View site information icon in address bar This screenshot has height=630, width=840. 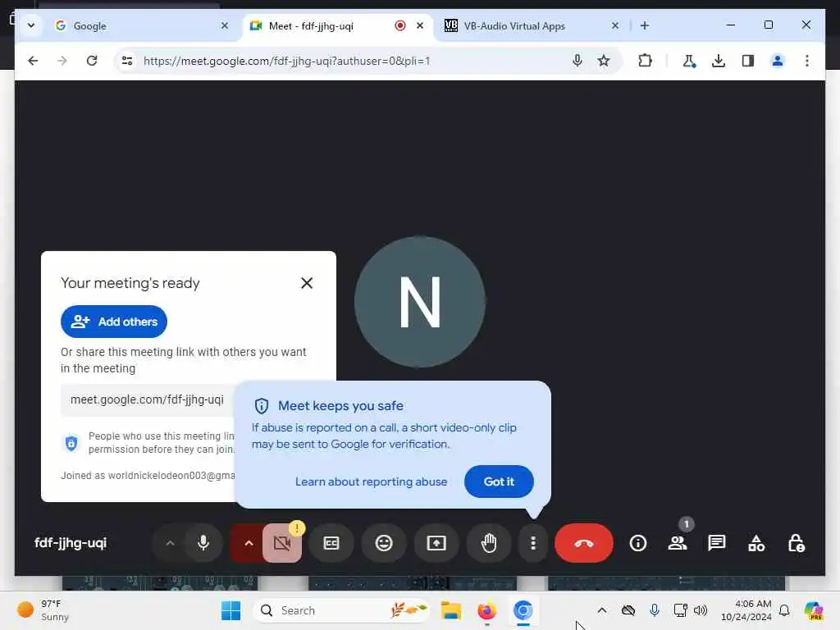[x=127, y=61]
